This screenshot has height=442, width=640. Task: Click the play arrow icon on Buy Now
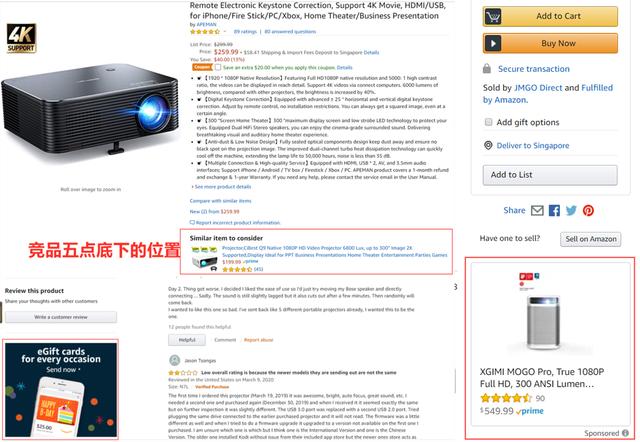493,43
